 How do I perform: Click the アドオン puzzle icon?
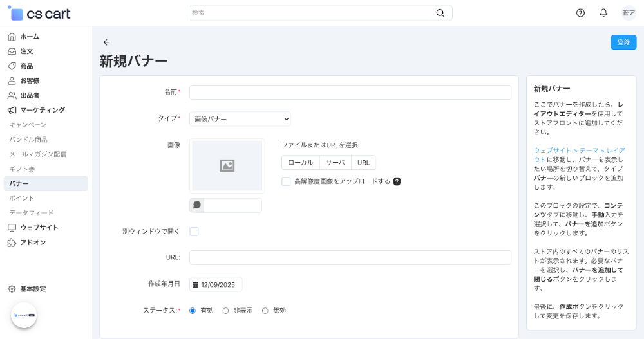click(x=12, y=243)
